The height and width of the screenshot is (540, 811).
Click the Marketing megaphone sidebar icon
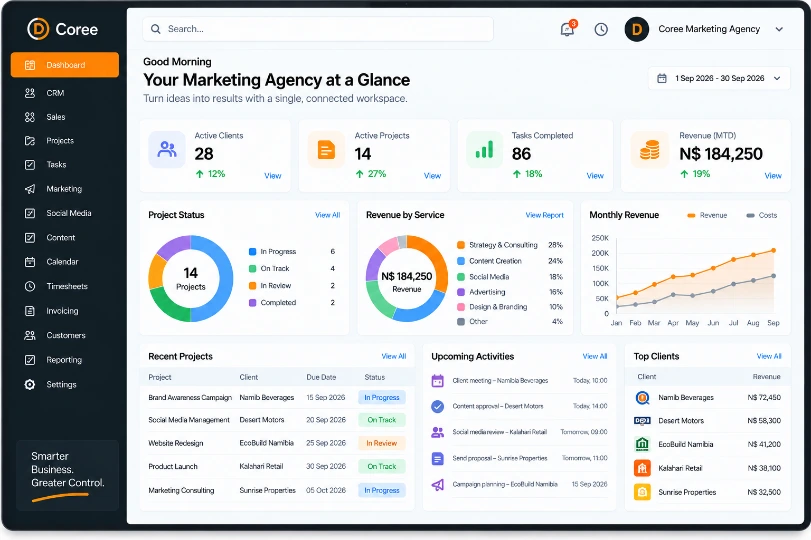(x=30, y=189)
